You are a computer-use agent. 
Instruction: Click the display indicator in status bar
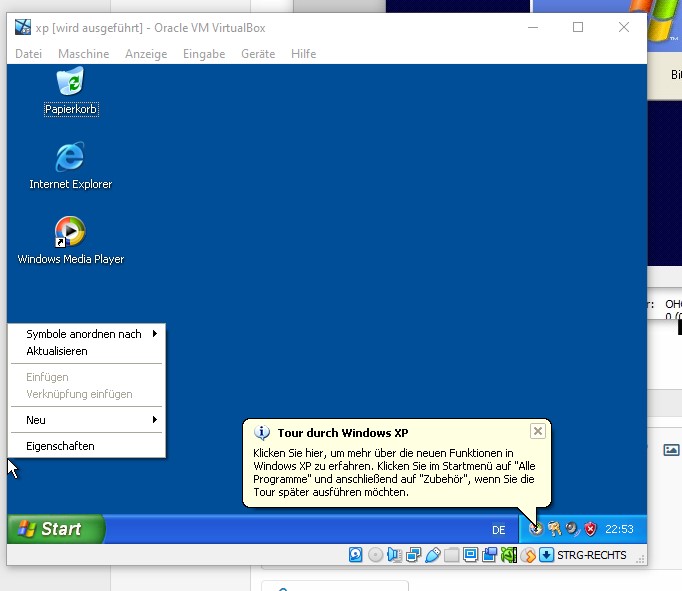(470, 555)
